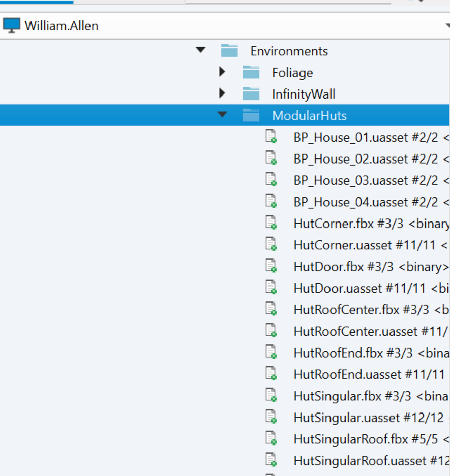Click the HutRoofEnd.fbx file icon
The image size is (450, 476).
271,352
